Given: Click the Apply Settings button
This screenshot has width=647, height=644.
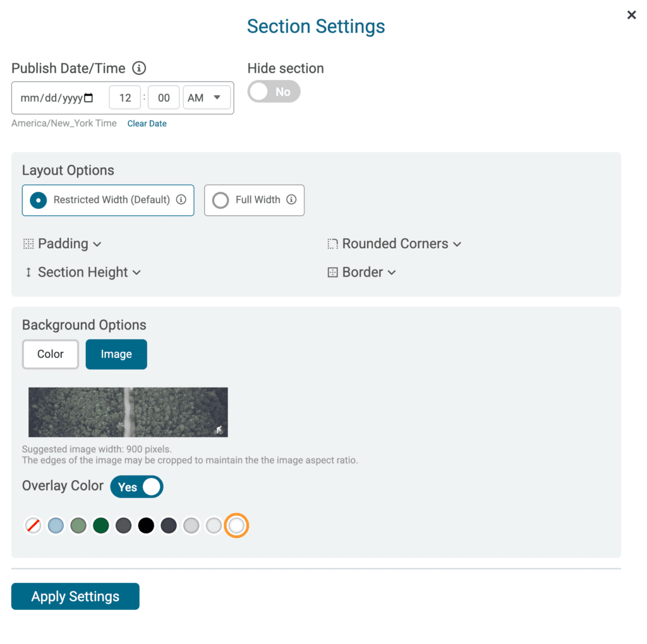Looking at the screenshot, I should (76, 596).
